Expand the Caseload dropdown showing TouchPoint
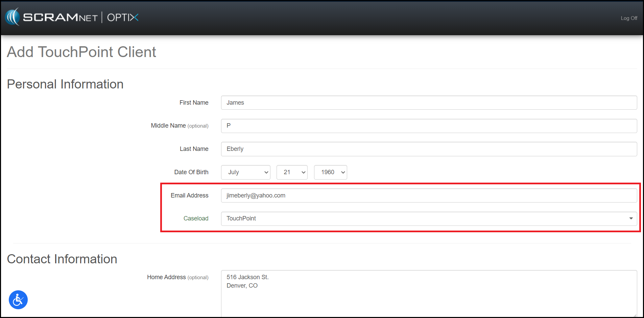 (429, 219)
